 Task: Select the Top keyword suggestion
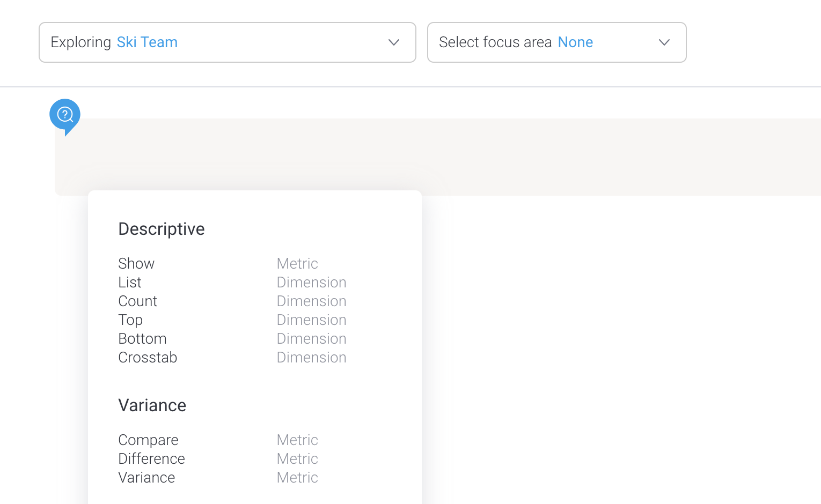130,320
